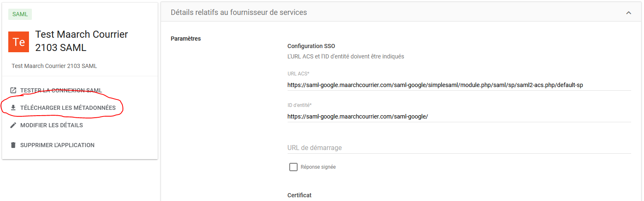The width and height of the screenshot is (644, 201).
Task: Select 'TESTER LA CONNEXION SAML' text
Action: pos(61,90)
